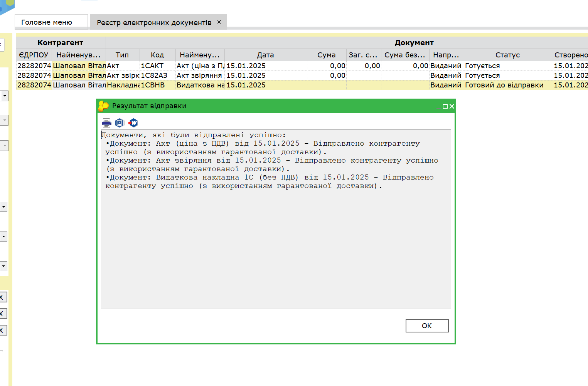The height and width of the screenshot is (386, 588).
Task: Click the Статус column header
Action: pos(507,55)
